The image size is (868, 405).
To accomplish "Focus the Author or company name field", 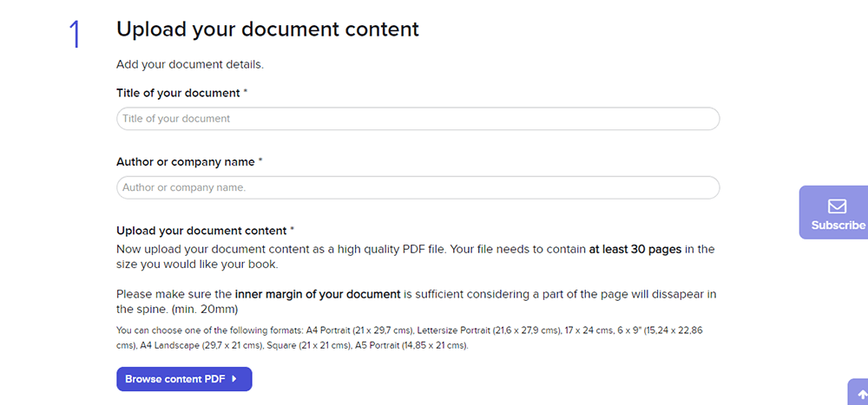I will point(418,187).
